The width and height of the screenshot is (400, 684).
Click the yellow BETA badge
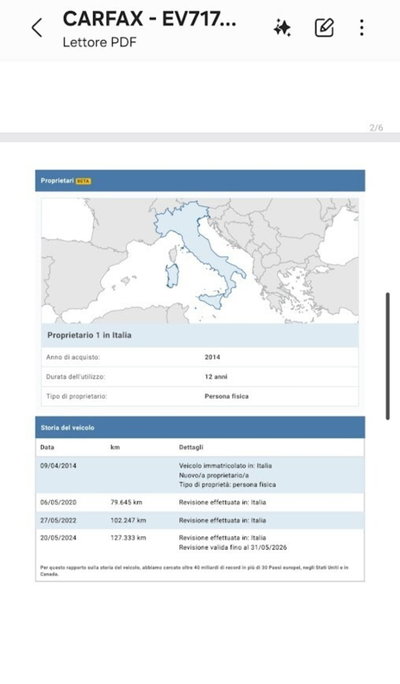coord(83,181)
